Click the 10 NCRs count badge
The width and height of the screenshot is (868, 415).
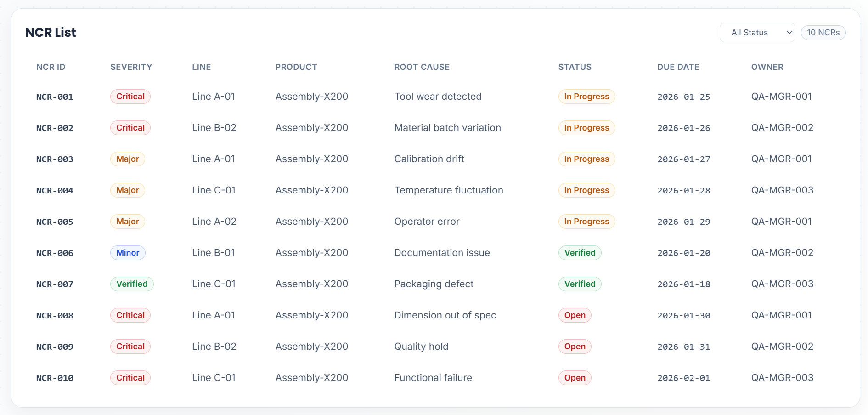click(823, 33)
